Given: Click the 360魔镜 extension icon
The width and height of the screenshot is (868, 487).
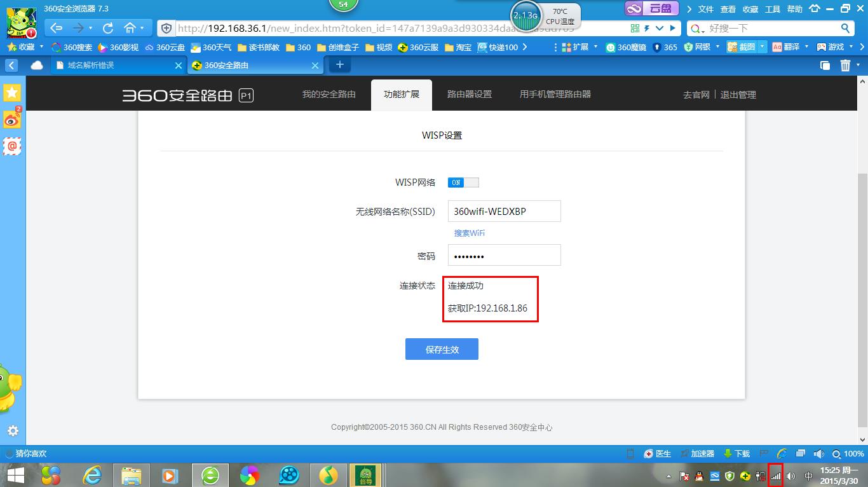Looking at the screenshot, I should click(626, 47).
